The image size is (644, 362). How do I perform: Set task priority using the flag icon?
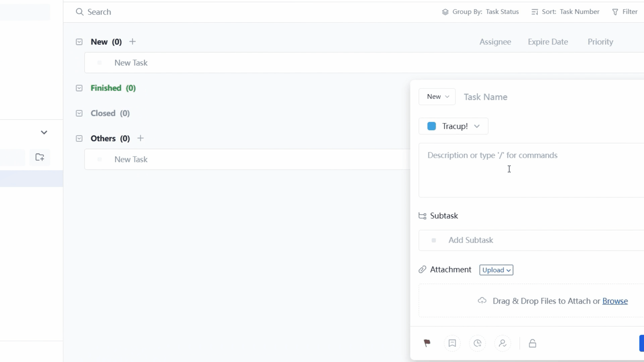click(x=427, y=343)
